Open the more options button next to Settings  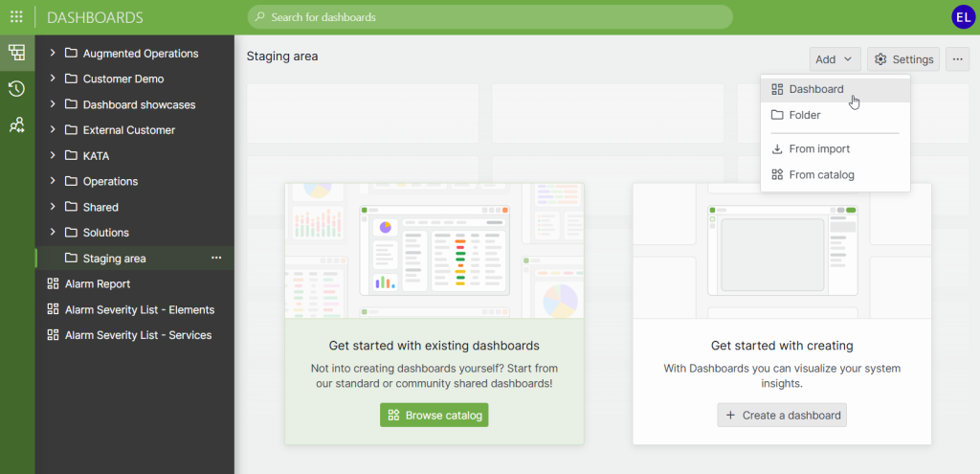point(957,59)
